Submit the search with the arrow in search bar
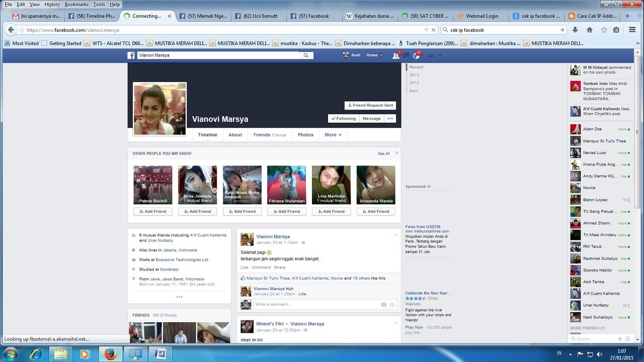Screen dimensions: 644x362 click(562, 30)
